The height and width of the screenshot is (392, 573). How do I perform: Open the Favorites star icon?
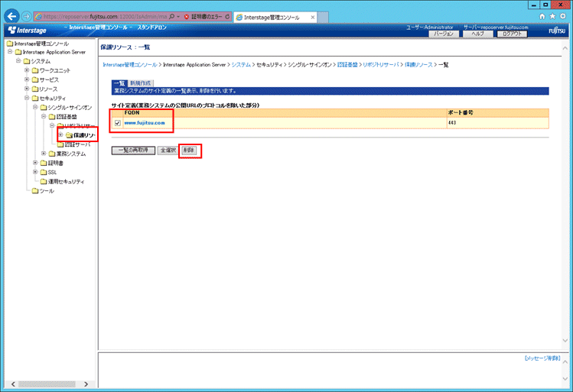pos(552,16)
